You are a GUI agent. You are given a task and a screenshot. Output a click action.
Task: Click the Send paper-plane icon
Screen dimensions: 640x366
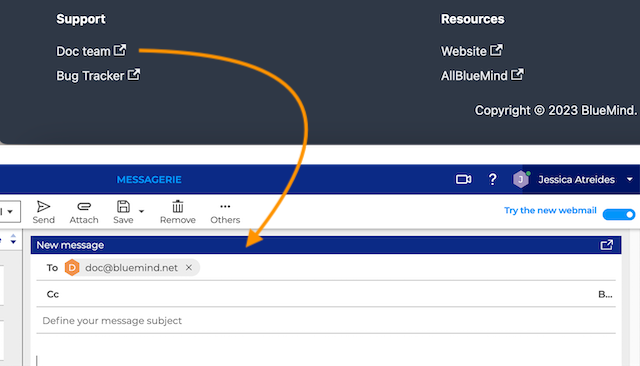43,207
